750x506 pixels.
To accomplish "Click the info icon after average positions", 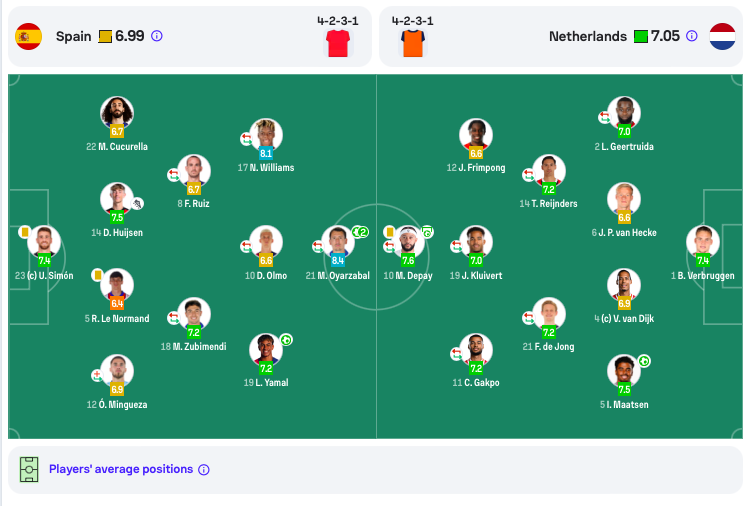I will pos(204,470).
